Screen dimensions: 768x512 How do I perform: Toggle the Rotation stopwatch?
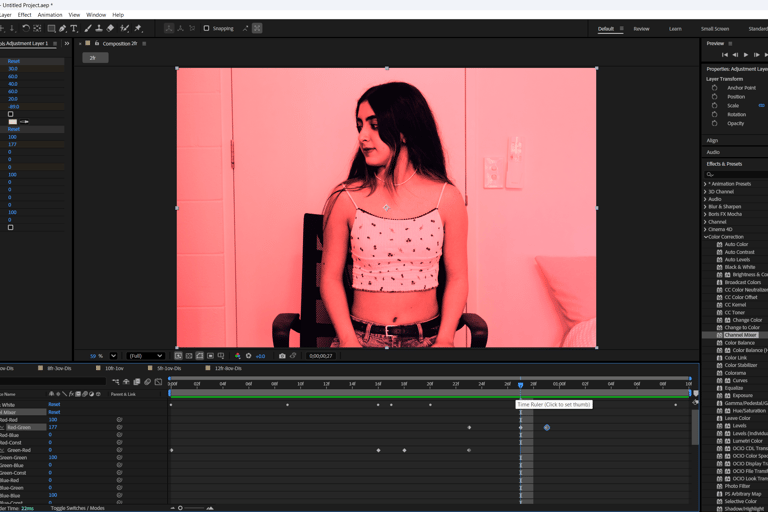point(715,114)
